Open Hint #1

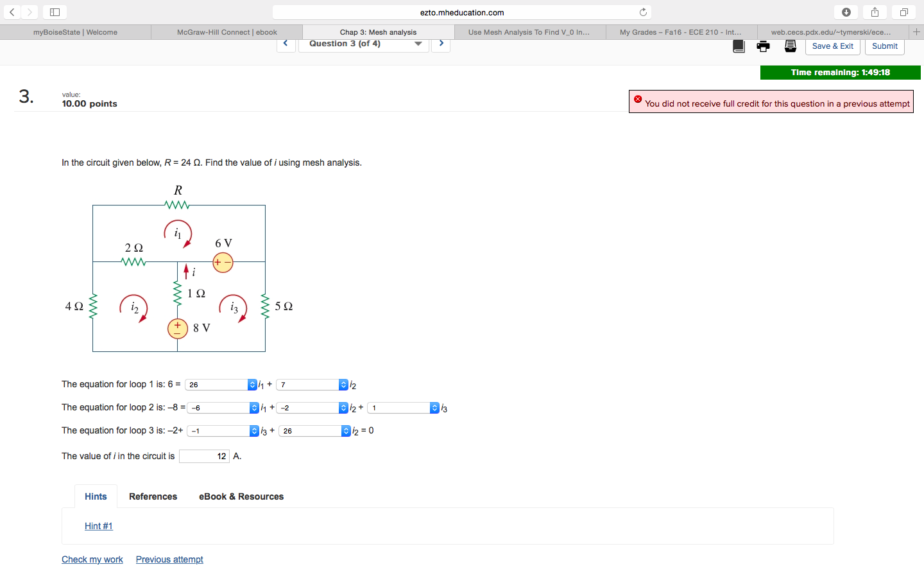(98, 526)
